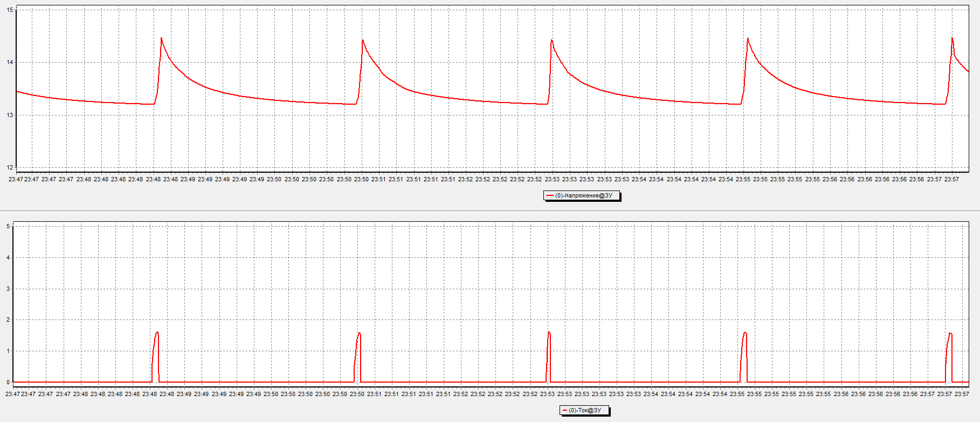The width and height of the screenshot is (980, 422).
Task: Select the fourth voltage peak near 23:55
Action: 748,39
